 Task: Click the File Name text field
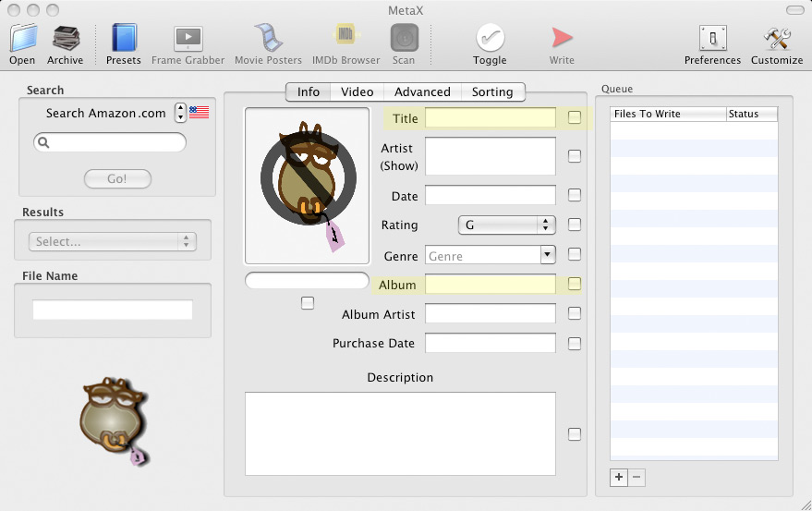(113, 310)
